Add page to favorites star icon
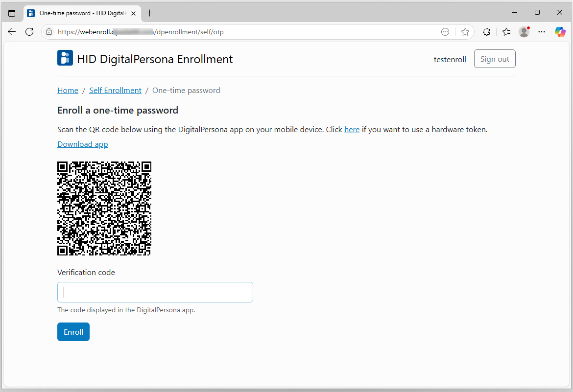 coord(465,32)
